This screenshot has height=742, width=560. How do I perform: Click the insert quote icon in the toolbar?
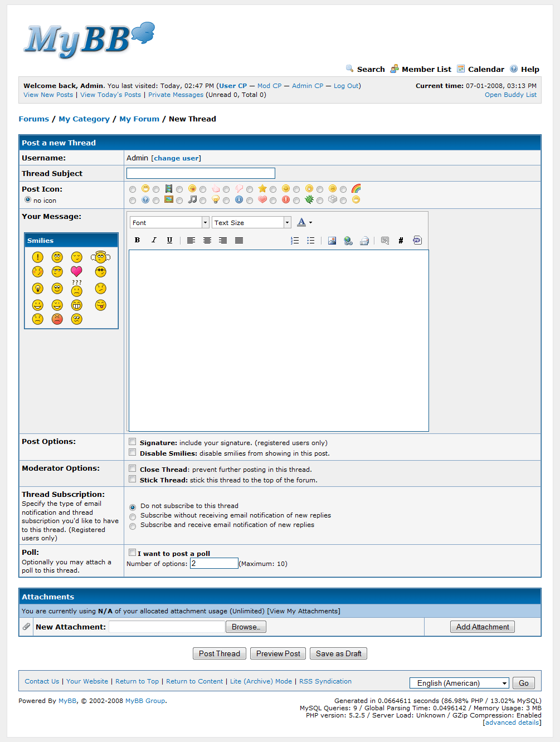[384, 240]
